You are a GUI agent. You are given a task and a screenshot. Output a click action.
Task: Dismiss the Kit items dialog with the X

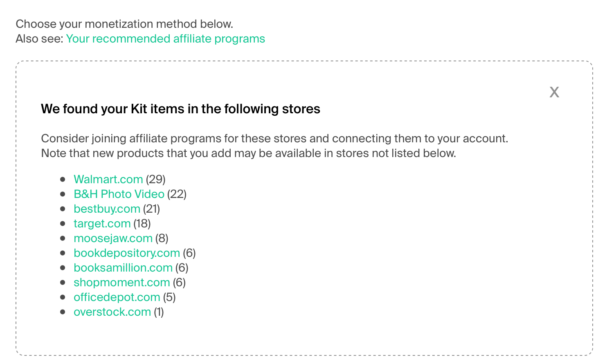(x=554, y=92)
